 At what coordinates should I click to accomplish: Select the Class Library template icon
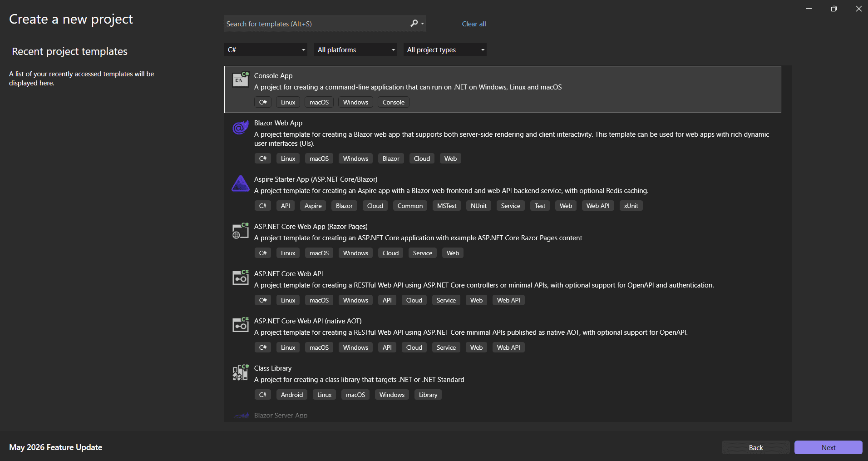click(x=241, y=372)
